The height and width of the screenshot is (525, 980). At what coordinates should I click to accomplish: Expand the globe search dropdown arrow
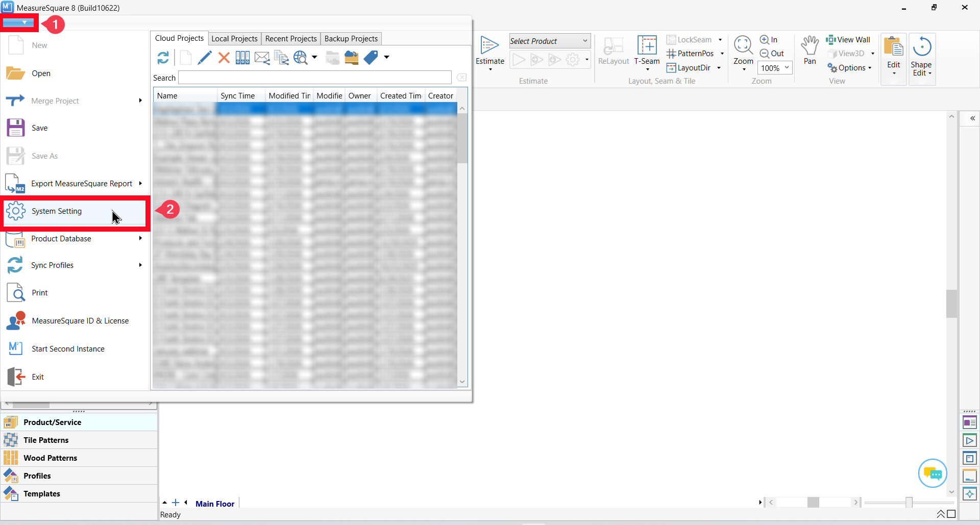tap(314, 57)
